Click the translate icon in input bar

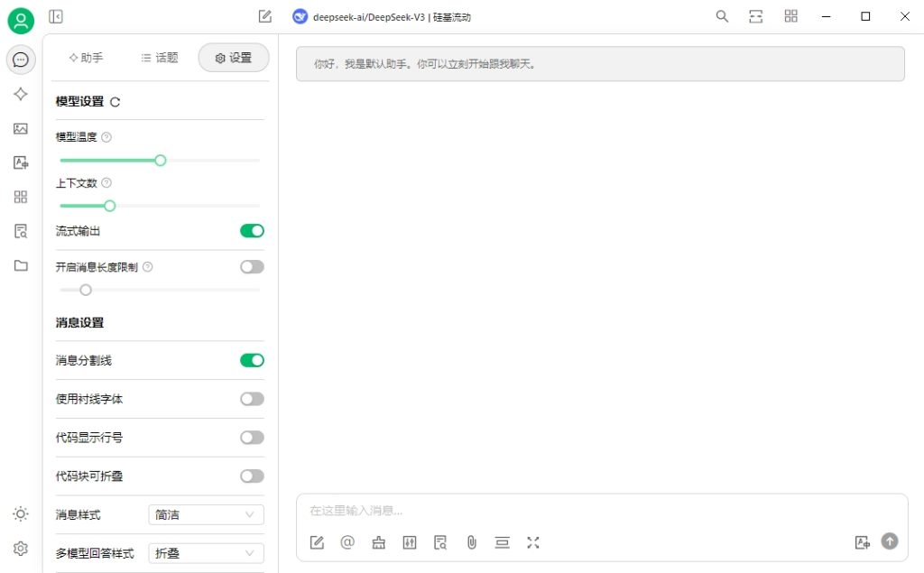862,542
